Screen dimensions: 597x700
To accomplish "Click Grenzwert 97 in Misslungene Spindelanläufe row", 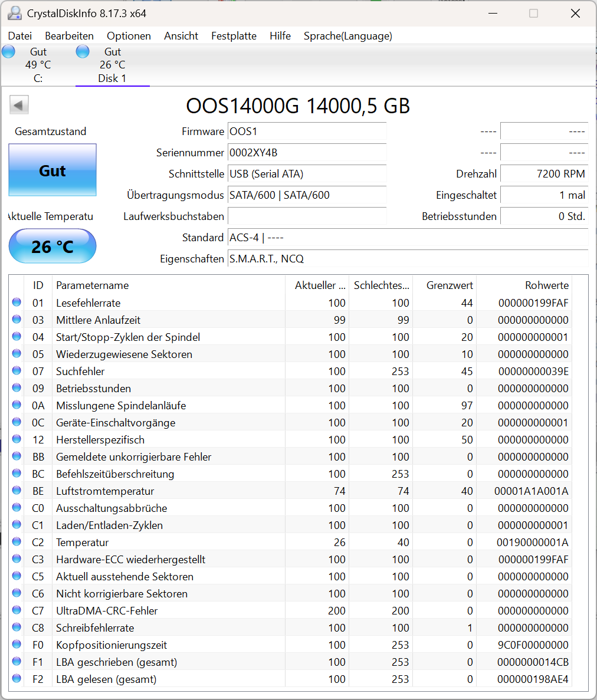I will (x=467, y=406).
